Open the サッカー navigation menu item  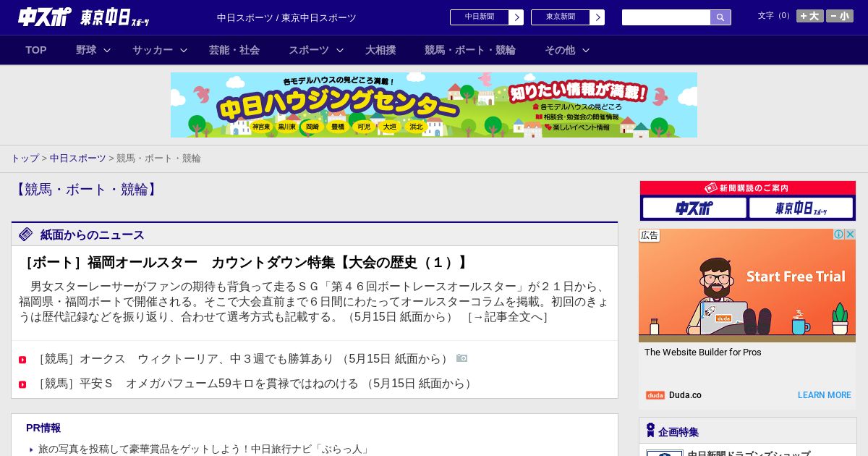[x=153, y=50]
